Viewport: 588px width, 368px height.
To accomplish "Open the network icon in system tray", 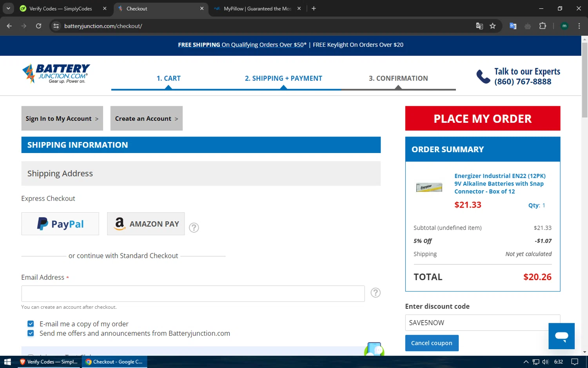I will tap(536, 362).
